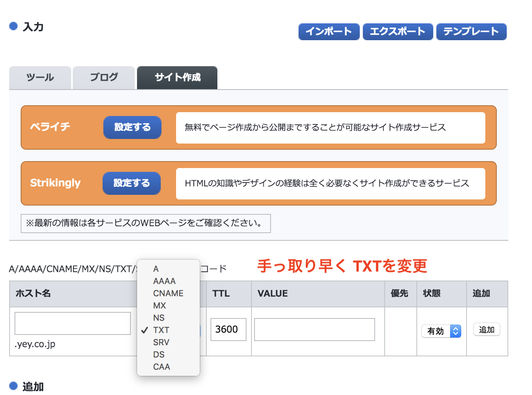The image size is (532, 395).
Task: Select the サイト作成 tab
Action: point(177,78)
